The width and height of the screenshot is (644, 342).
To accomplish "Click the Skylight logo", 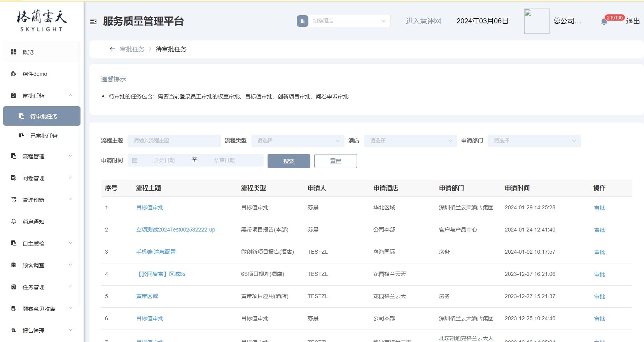I will [42, 21].
